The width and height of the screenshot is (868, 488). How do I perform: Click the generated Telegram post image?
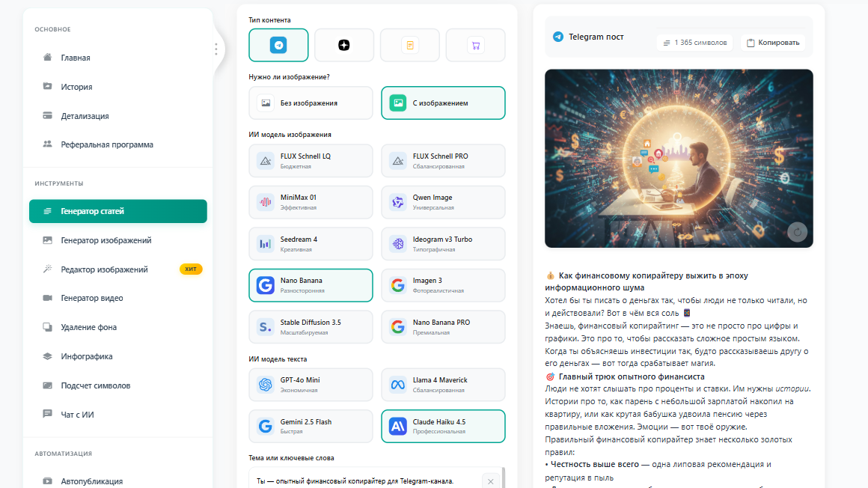pos(678,158)
